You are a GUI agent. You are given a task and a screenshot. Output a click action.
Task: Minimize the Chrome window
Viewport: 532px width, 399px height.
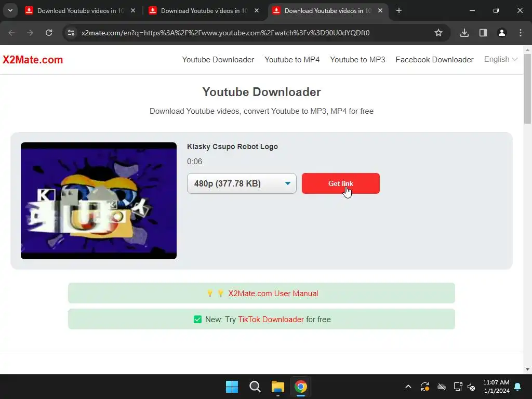pyautogui.click(x=472, y=11)
